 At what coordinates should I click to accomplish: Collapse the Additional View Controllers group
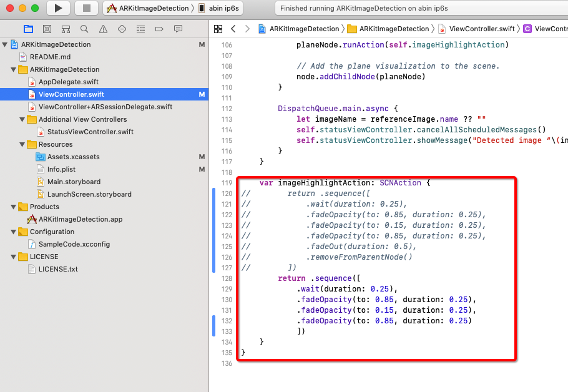coord(23,119)
